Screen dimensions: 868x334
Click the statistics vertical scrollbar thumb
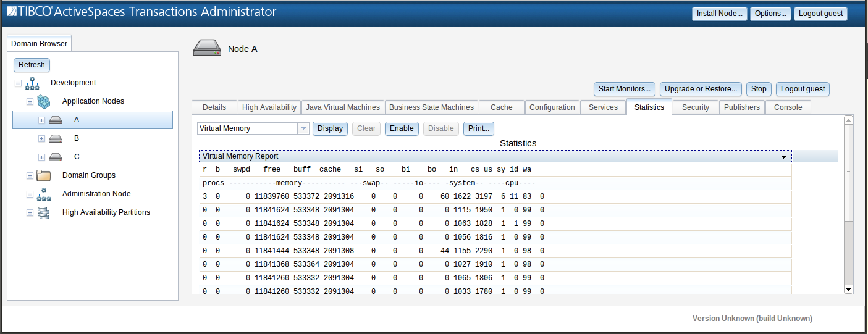[848, 173]
